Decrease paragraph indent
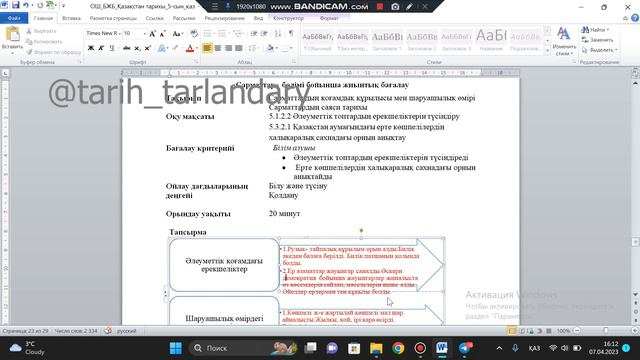The image size is (640, 360). 254,33
